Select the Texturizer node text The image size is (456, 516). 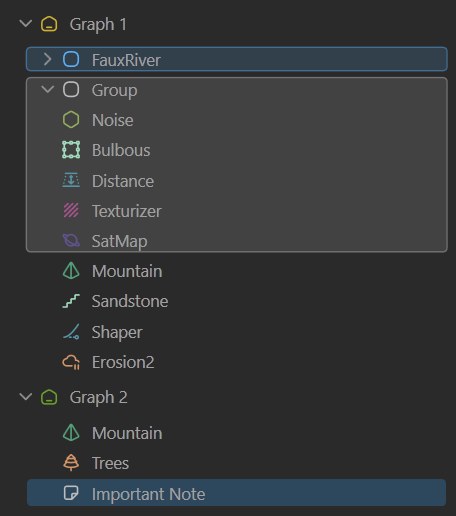(x=127, y=211)
